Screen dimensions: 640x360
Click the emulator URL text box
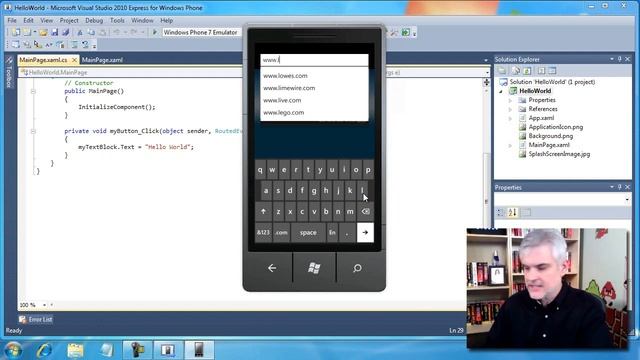pyautogui.click(x=314, y=60)
